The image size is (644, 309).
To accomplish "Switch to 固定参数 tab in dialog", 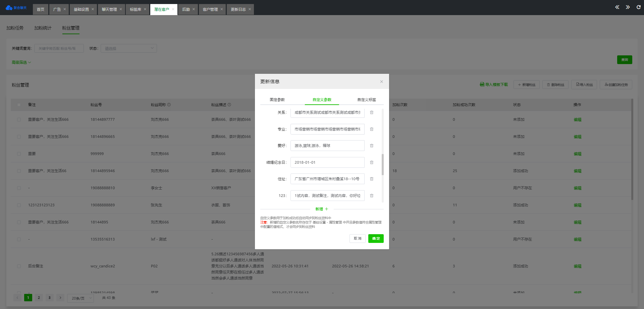I will point(277,100).
